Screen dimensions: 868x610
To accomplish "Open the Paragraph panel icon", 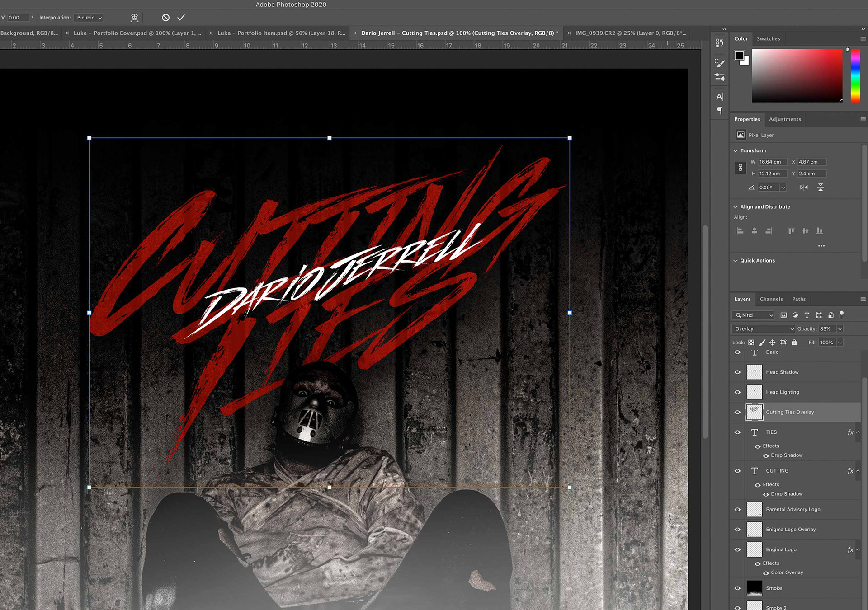I will point(720,111).
